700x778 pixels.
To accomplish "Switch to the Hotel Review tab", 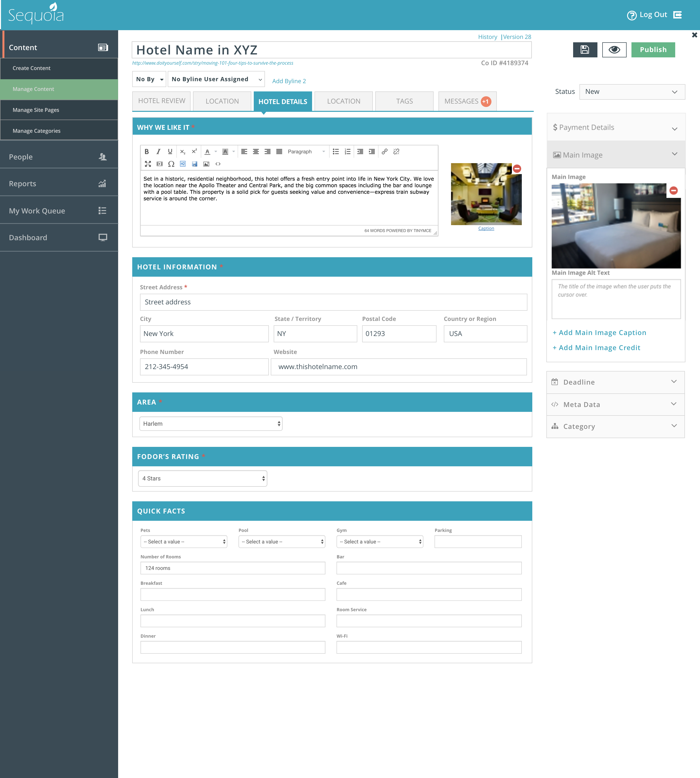I will pyautogui.click(x=162, y=101).
